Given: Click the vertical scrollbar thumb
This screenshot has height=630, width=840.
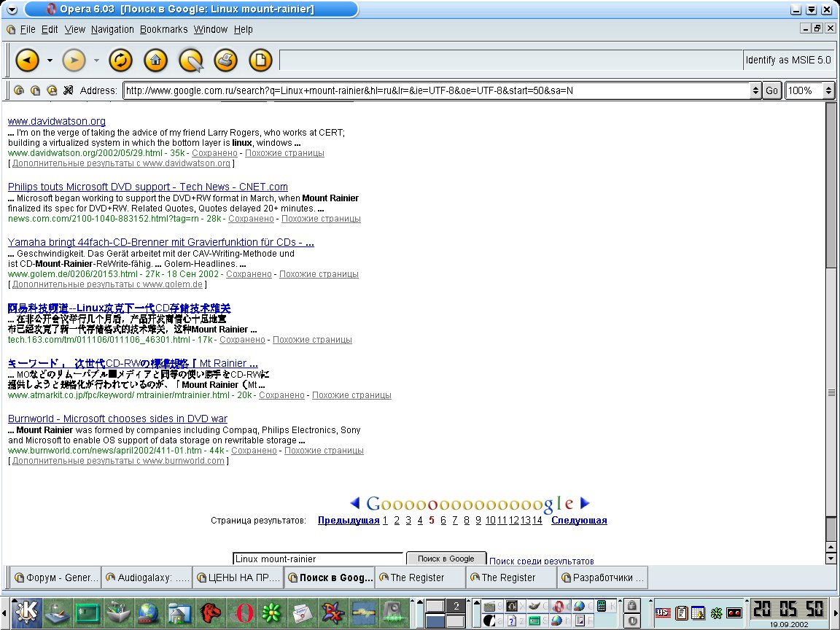Looking at the screenshot, I should point(831,392).
